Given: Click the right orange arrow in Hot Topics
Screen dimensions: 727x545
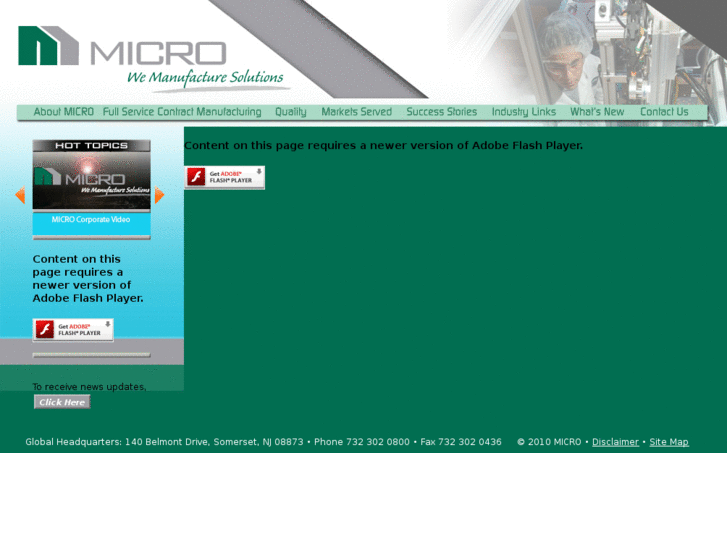Looking at the screenshot, I should coord(159,195).
